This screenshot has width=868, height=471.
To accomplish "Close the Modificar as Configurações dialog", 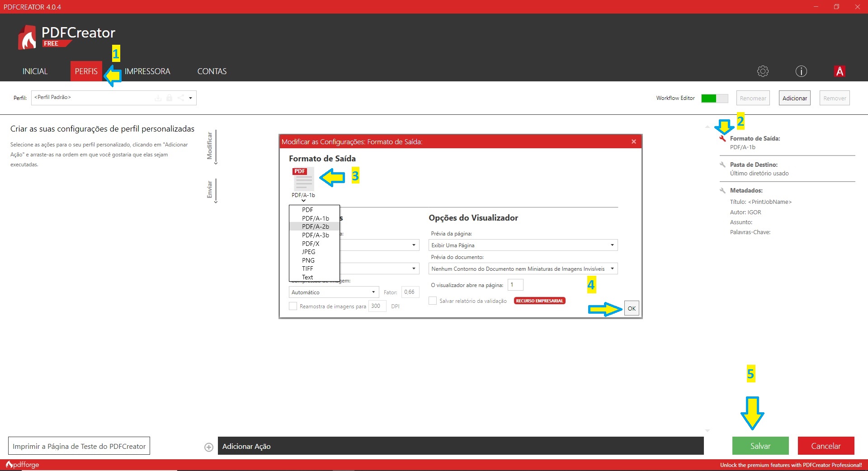I will (x=633, y=142).
